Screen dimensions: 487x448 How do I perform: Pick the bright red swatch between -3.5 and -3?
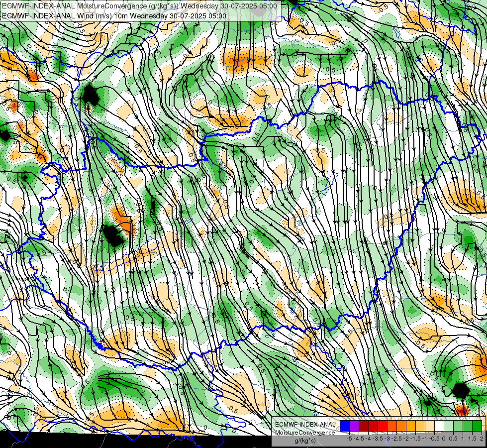tap(383, 426)
